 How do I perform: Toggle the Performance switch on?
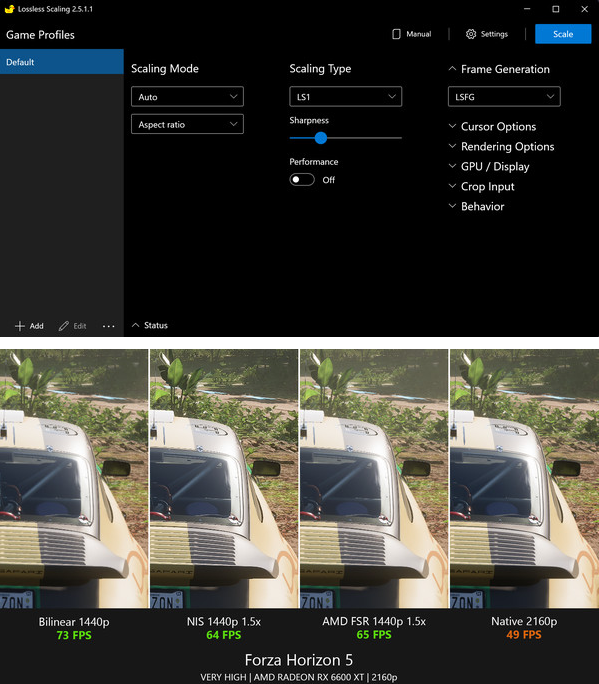click(302, 180)
